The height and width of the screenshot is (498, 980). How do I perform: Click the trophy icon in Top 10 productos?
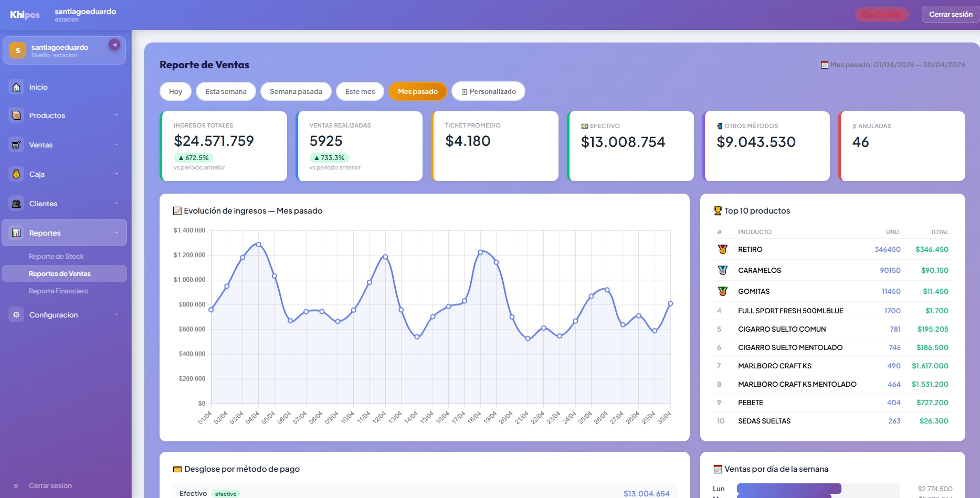tap(718, 211)
